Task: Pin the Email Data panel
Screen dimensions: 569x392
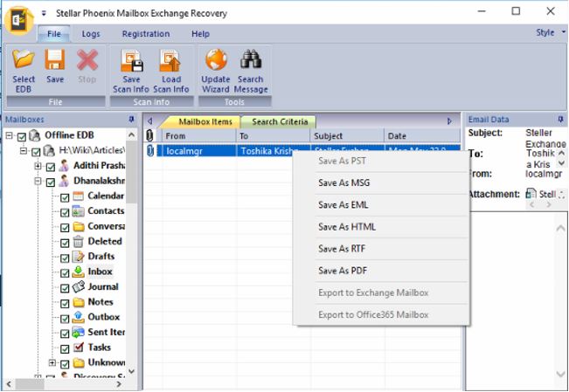Action: click(x=560, y=119)
